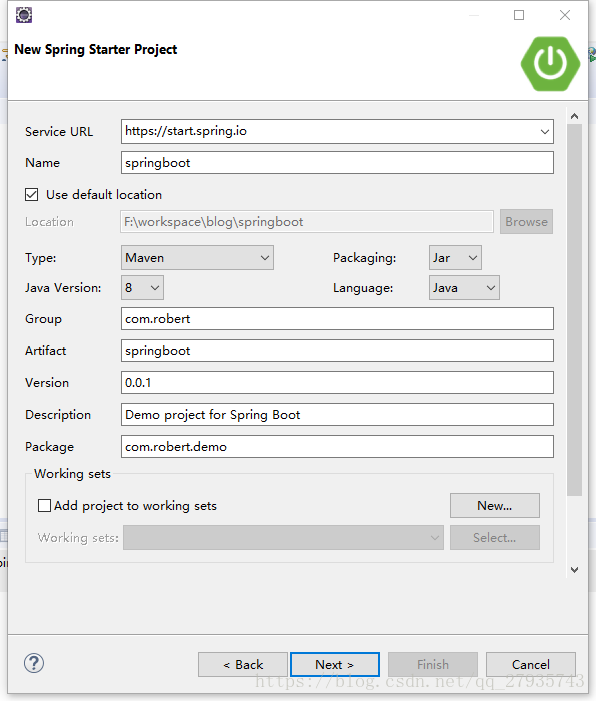This screenshot has height=701, width=596.
Task: Click the Browse location button
Action: click(x=526, y=222)
